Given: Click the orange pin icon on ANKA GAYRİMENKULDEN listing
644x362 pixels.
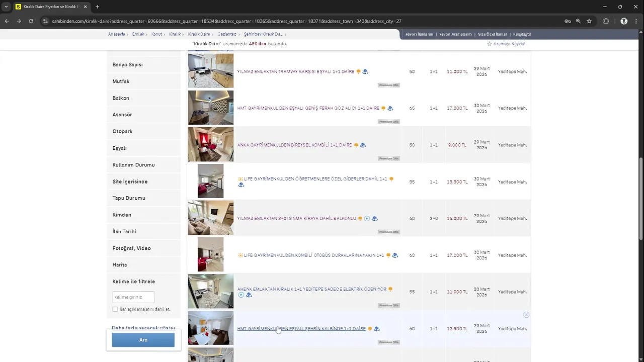Looking at the screenshot, I should tap(356, 145).
